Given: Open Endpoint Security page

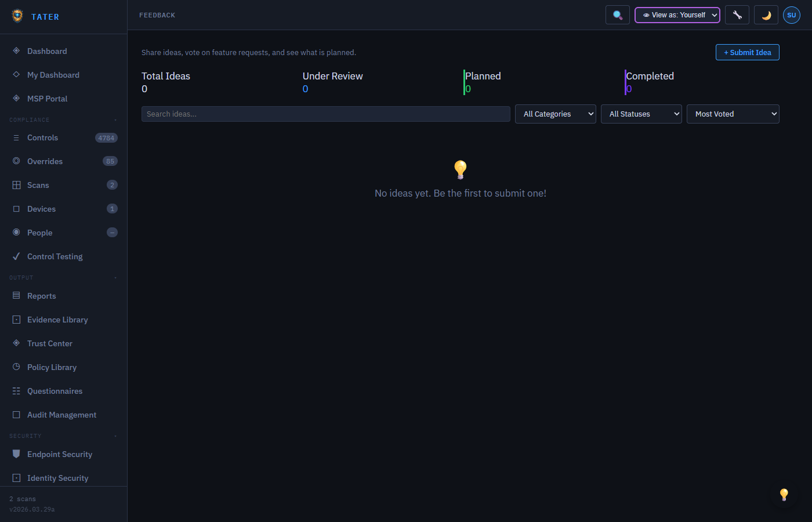Looking at the screenshot, I should pos(64,454).
